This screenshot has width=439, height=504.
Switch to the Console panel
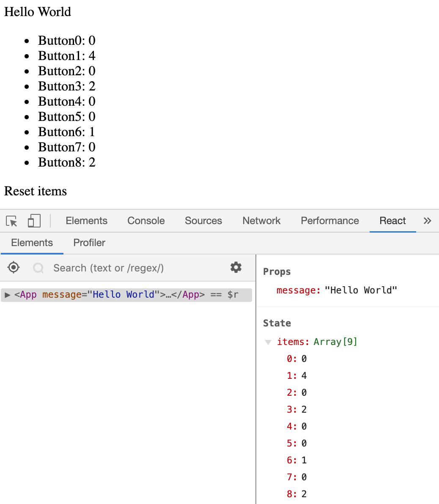click(x=145, y=220)
